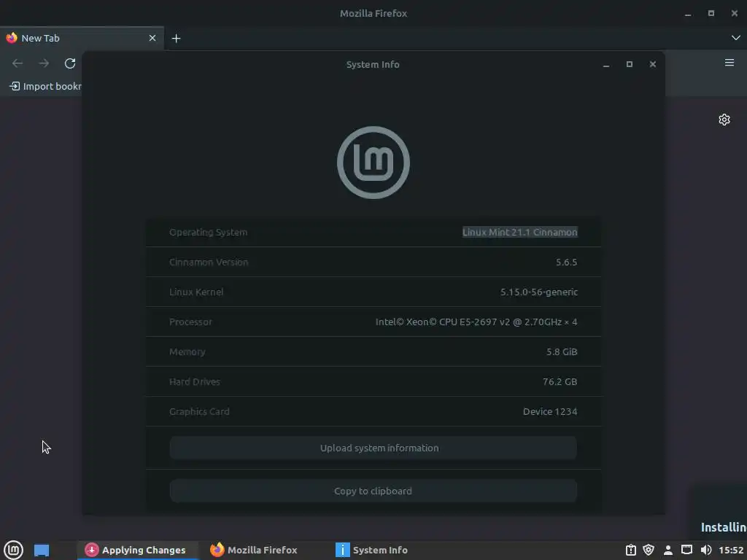The image size is (747, 560).
Task: Close the New Tab tab in Firefox
Action: coord(152,38)
